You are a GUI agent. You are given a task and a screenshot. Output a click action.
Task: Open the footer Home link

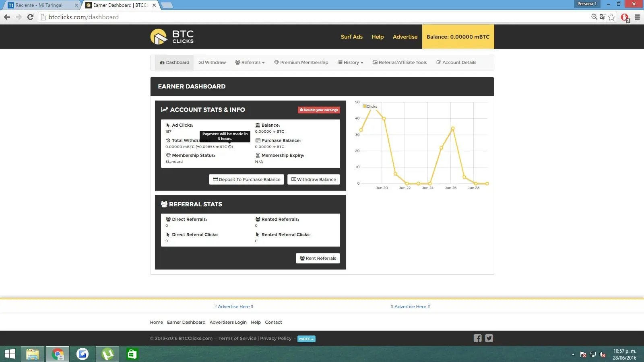pos(156,322)
